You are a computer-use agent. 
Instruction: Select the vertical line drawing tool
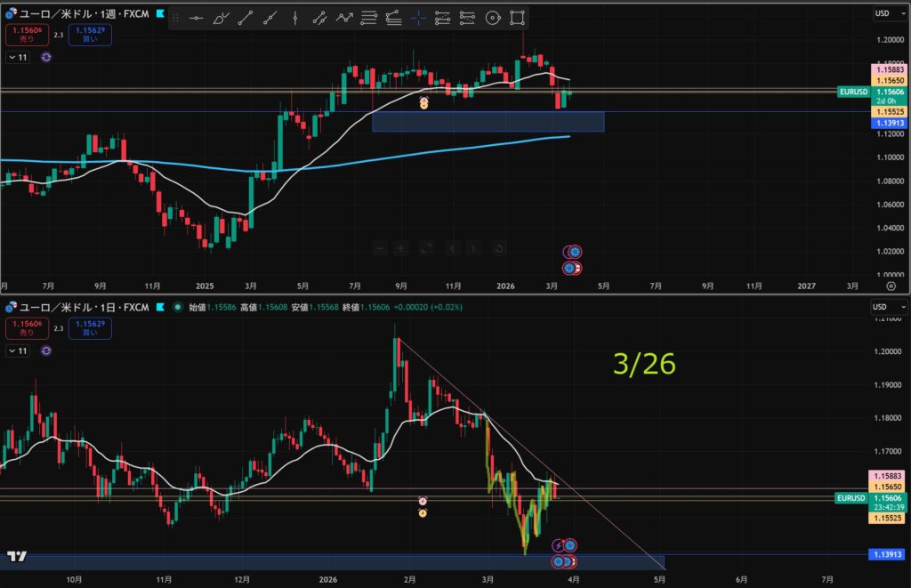294,18
